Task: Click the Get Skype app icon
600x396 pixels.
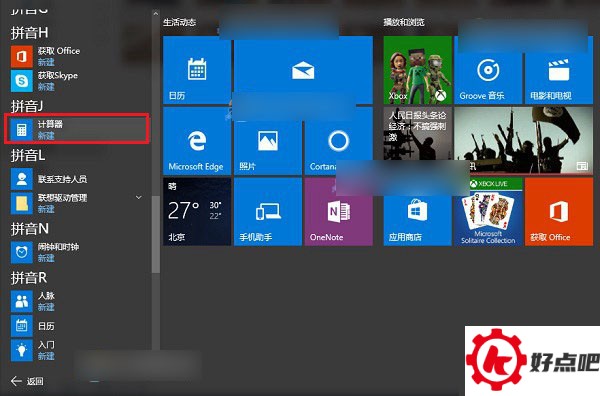Action: [x=21, y=81]
